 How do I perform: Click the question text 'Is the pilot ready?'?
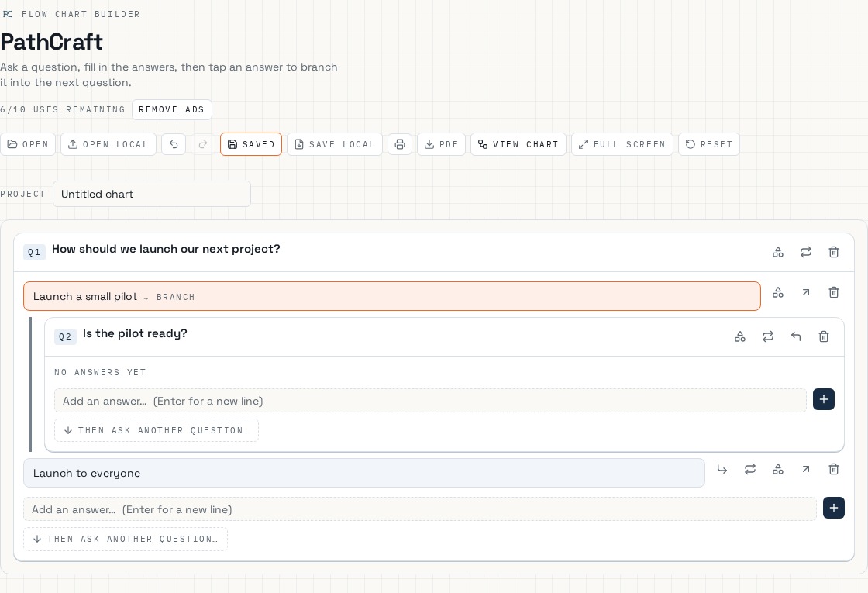(x=135, y=334)
